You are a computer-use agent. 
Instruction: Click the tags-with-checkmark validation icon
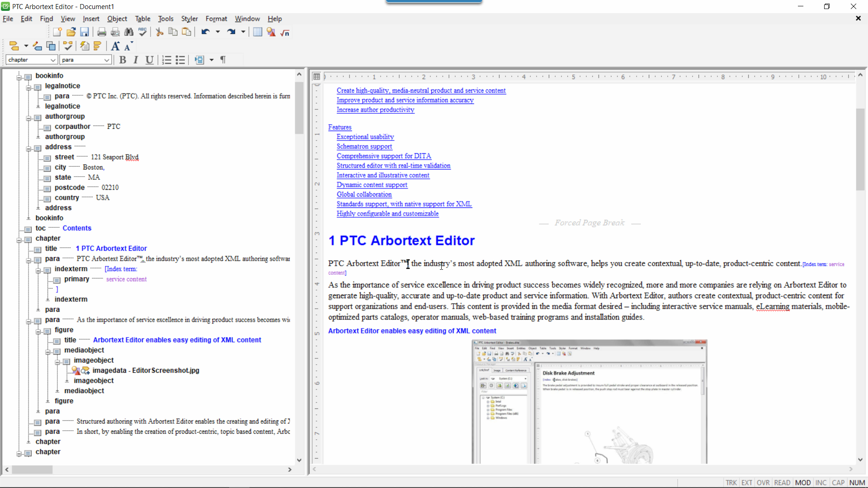click(x=68, y=46)
